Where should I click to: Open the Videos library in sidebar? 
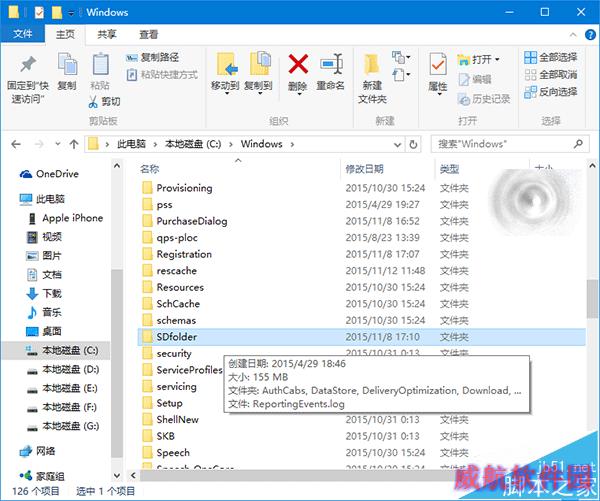point(44,237)
